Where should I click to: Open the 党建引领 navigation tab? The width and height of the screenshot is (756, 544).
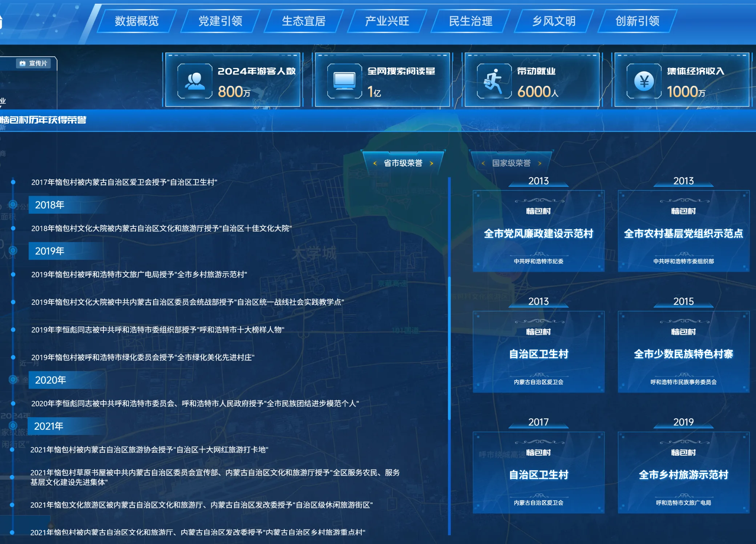tap(220, 21)
